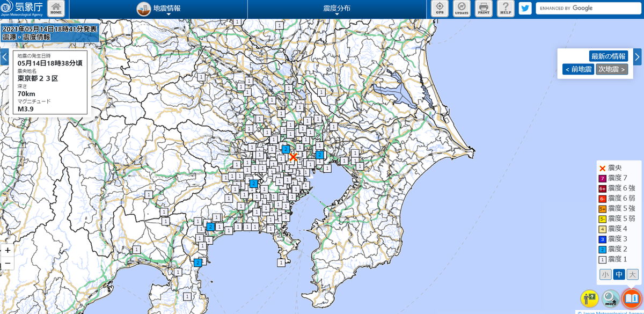
Task: Click the 震度4 legend icon
Action: [x=603, y=229]
